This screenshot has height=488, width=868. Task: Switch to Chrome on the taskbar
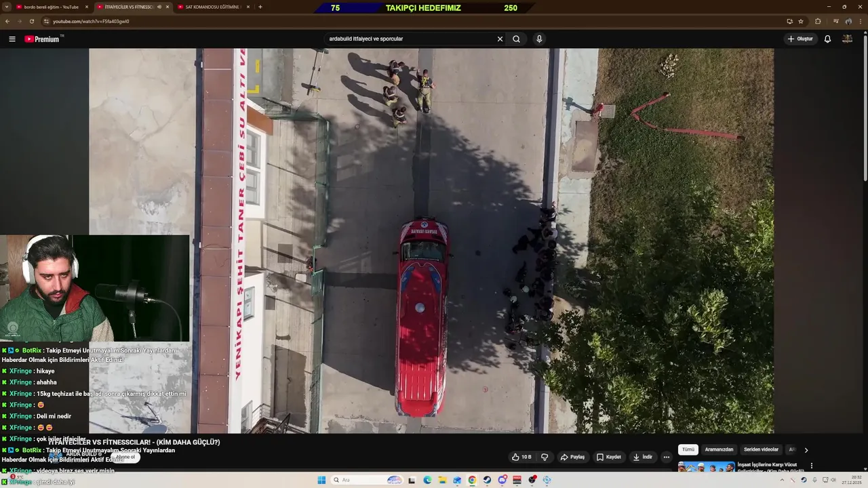click(472, 480)
